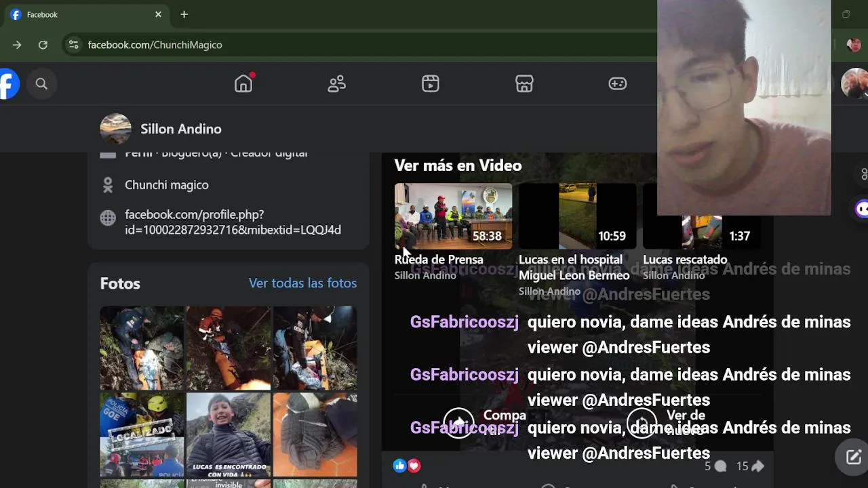Close the Facebook browser tab
This screenshot has width=868, height=488.
pos(158,14)
